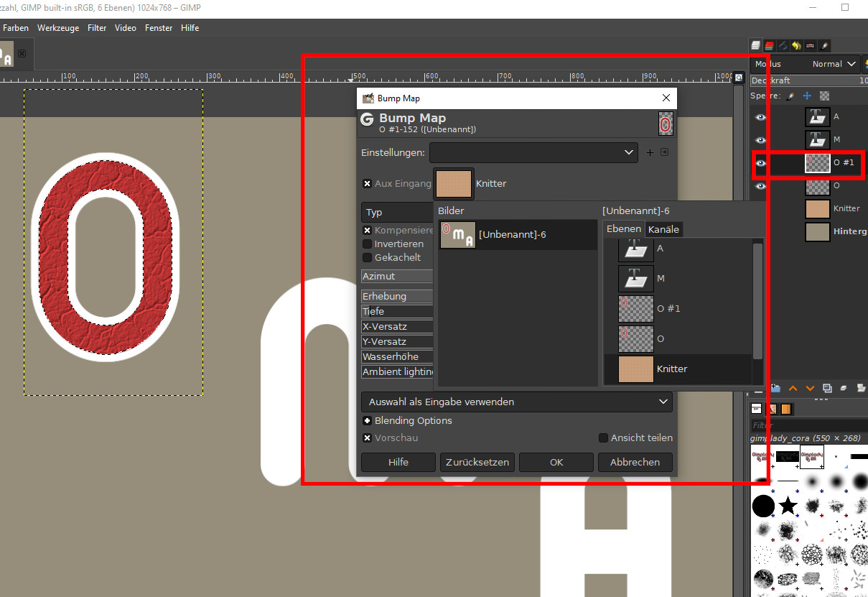Enable the Invertieren checkbox
This screenshot has width=868, height=597.
(368, 244)
